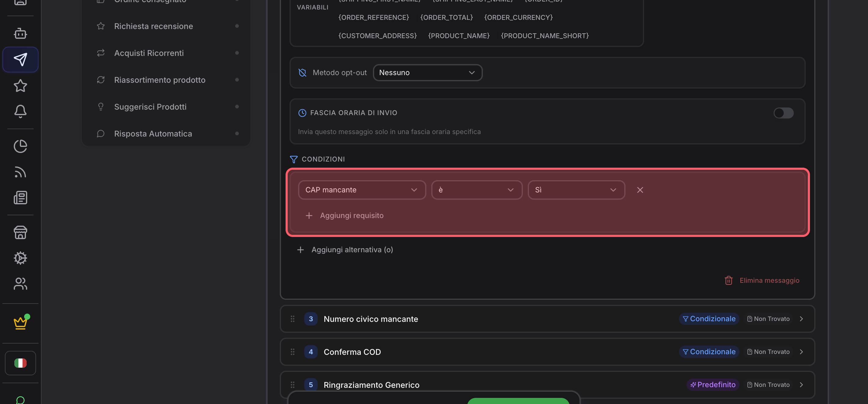Click plus icon of Aggiungi requisito
This screenshot has width=868, height=404.
pyautogui.click(x=309, y=215)
